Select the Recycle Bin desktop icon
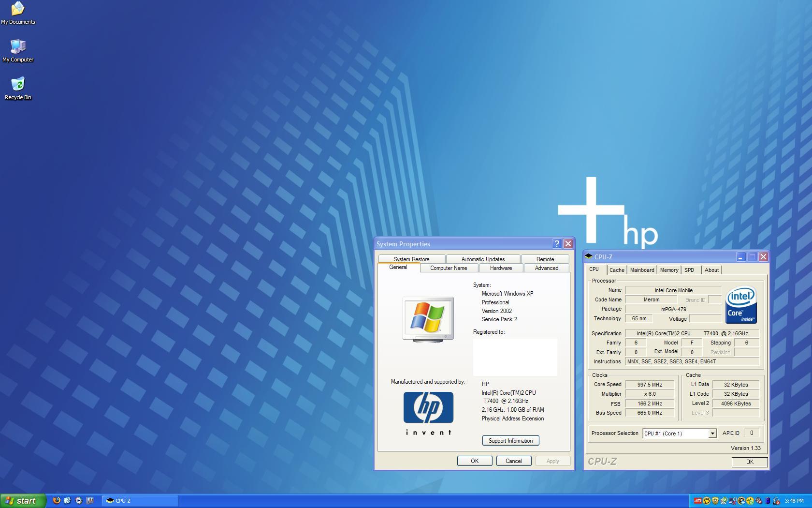812x508 pixels. [18, 89]
